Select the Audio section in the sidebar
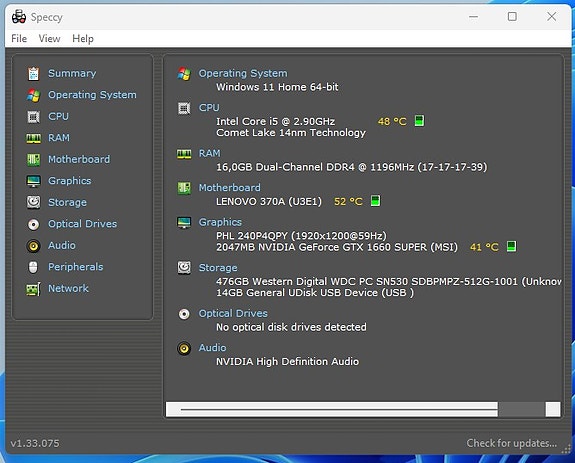The image size is (575, 463). tap(62, 246)
